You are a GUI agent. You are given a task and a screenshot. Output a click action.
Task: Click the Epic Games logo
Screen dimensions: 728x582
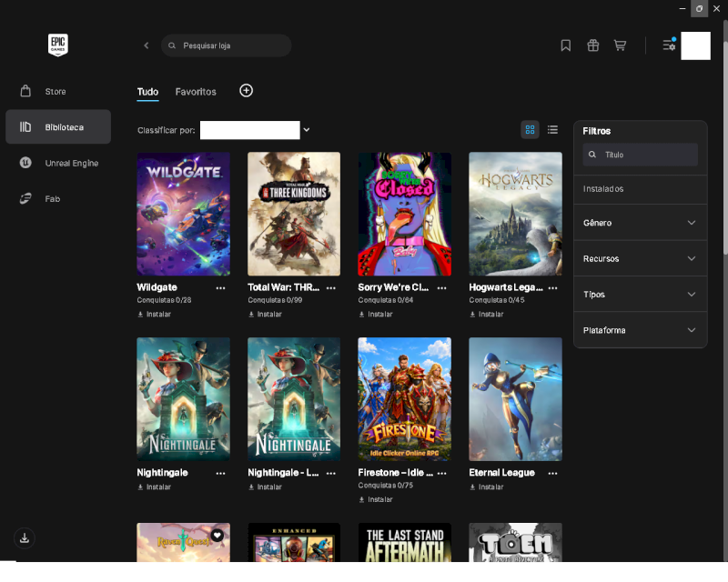click(58, 45)
